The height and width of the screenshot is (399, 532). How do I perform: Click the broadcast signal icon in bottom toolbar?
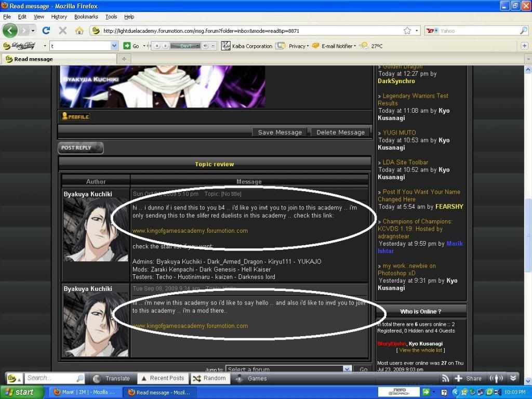point(496,378)
